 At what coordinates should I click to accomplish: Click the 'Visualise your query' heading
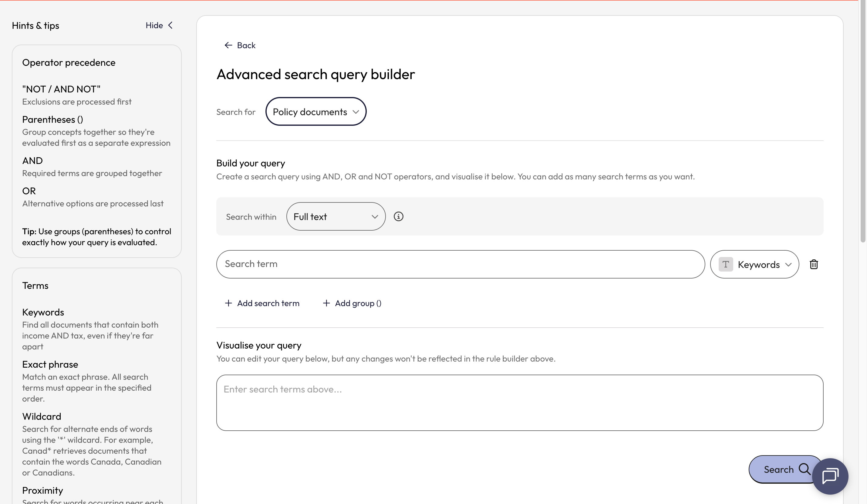coord(259,345)
